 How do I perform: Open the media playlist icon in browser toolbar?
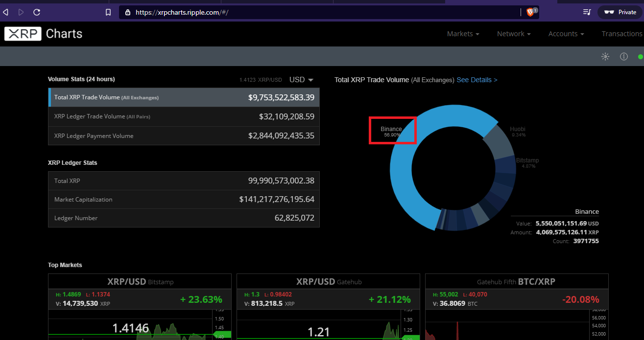click(587, 12)
